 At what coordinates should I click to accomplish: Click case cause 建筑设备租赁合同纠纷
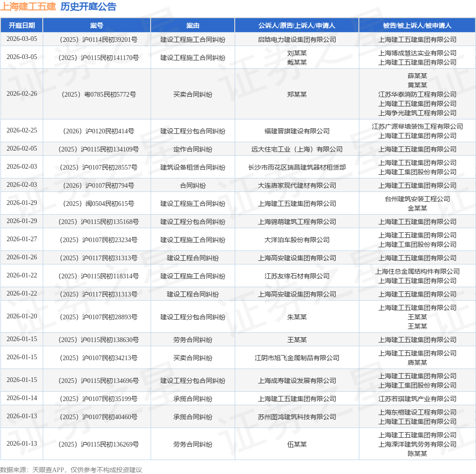click(193, 167)
